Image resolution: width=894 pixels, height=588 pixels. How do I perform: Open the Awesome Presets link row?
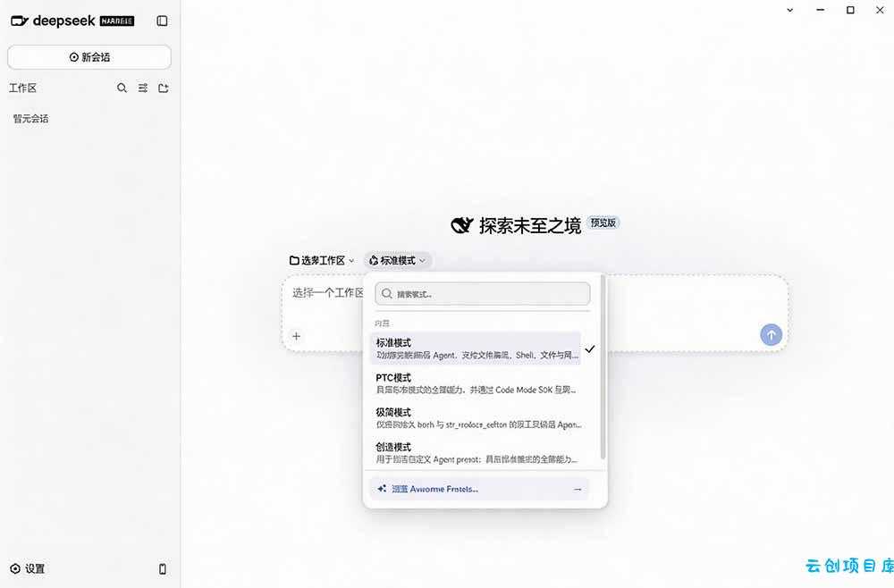(479, 489)
